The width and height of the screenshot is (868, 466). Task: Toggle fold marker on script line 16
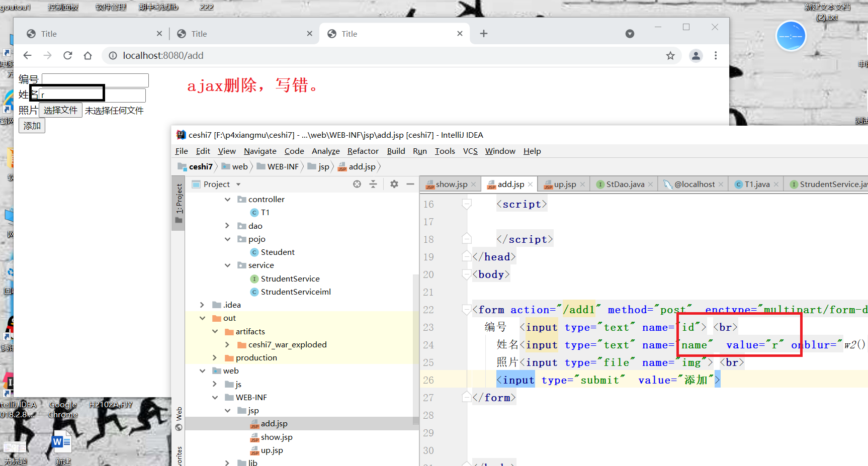467,204
